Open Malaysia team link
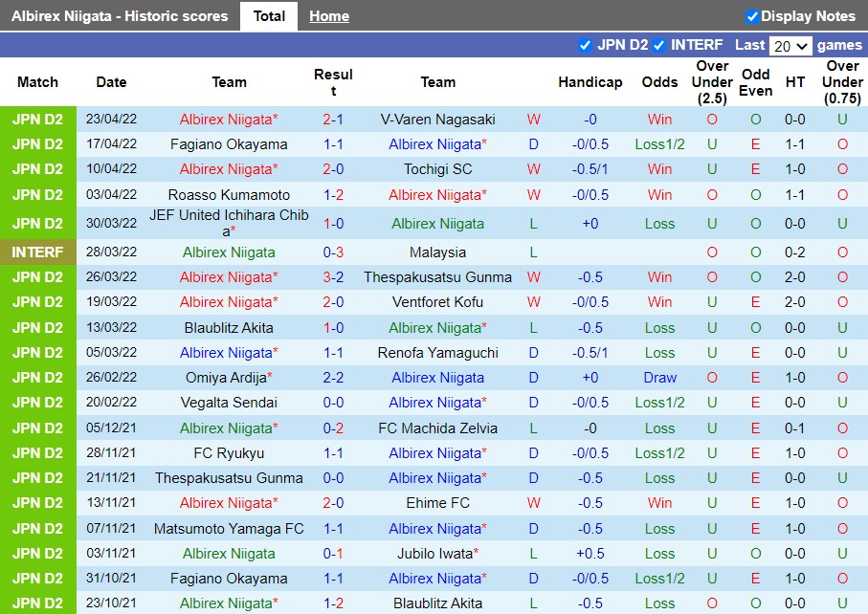Viewport: 868px width, 614px height. (438, 252)
